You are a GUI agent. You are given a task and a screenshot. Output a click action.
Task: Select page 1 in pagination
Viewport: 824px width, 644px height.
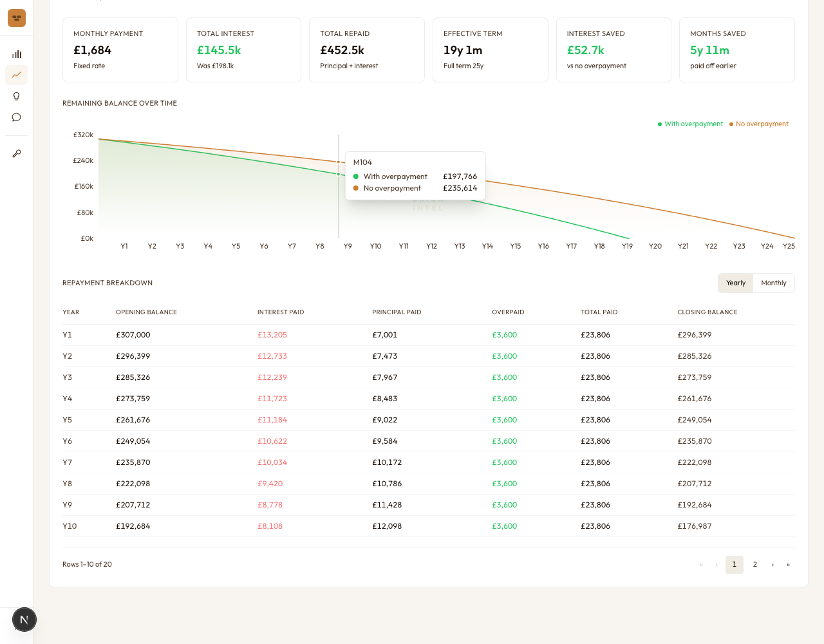pos(734,565)
